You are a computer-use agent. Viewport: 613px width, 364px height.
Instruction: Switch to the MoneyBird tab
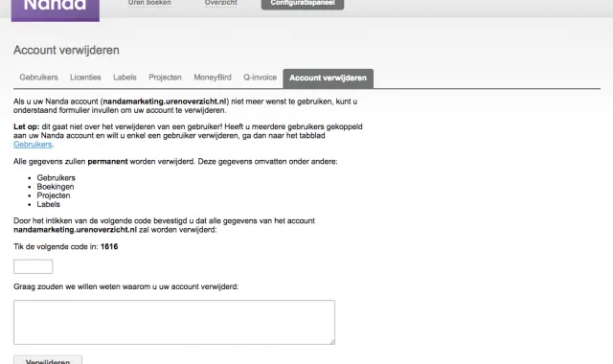click(x=213, y=78)
